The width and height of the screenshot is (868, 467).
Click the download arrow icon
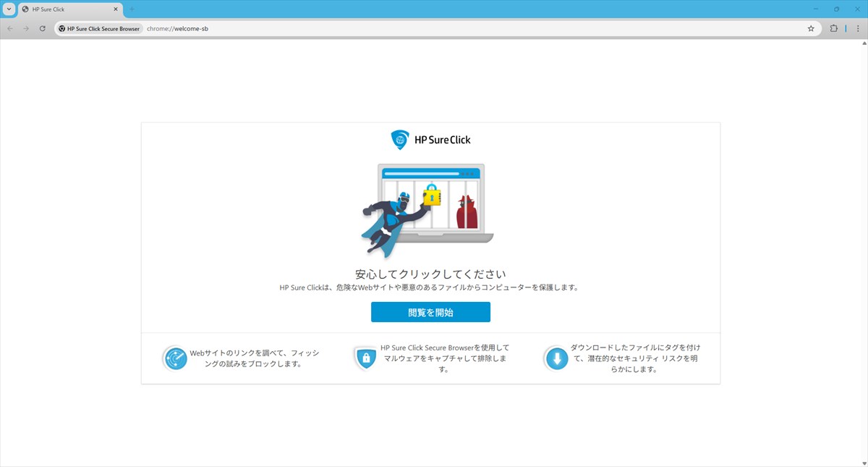[x=556, y=358]
